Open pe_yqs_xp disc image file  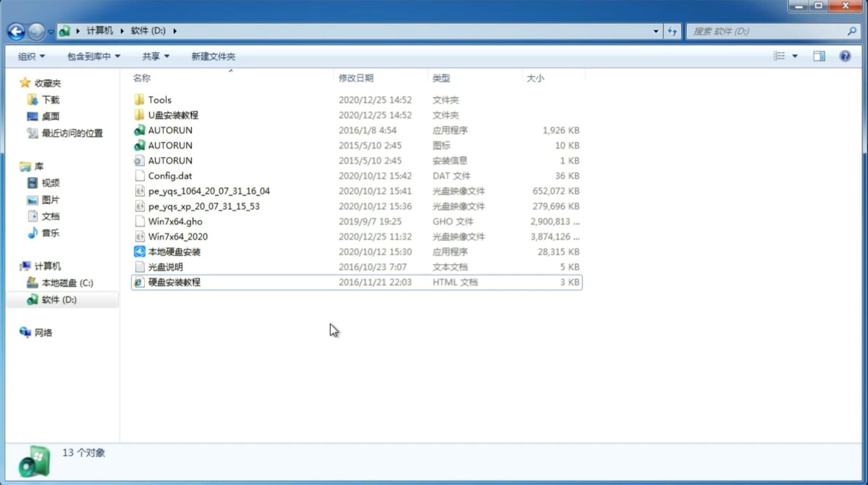pos(204,206)
